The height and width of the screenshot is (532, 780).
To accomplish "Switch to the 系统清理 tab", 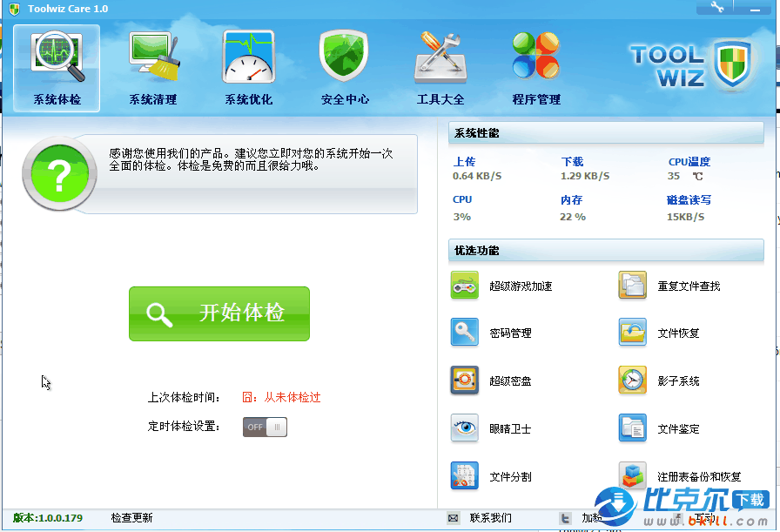I will tap(153, 69).
